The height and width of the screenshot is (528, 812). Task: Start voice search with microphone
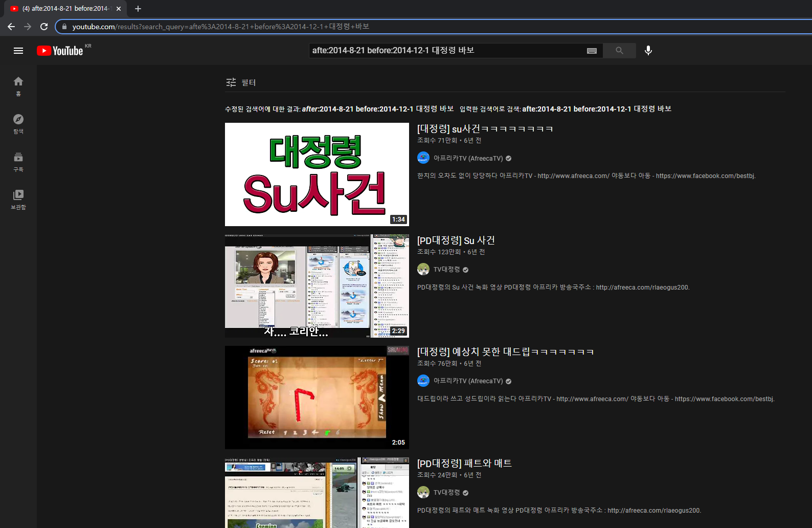[x=648, y=51]
